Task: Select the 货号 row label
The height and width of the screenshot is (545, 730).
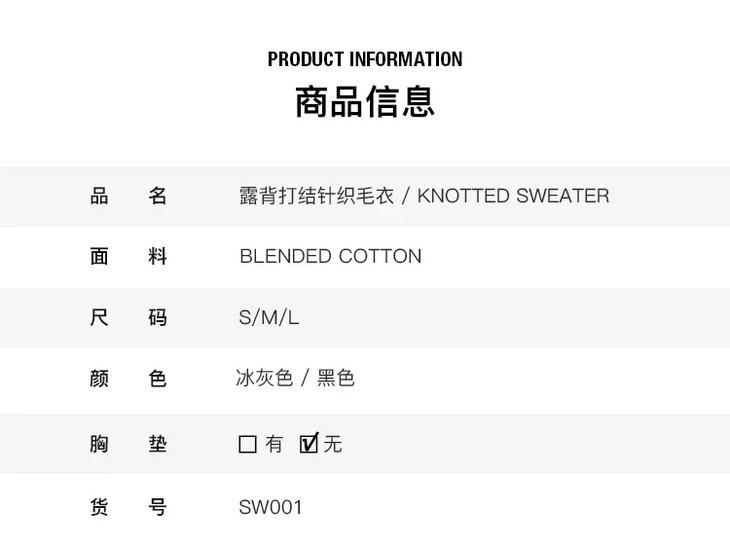Action: pos(128,507)
